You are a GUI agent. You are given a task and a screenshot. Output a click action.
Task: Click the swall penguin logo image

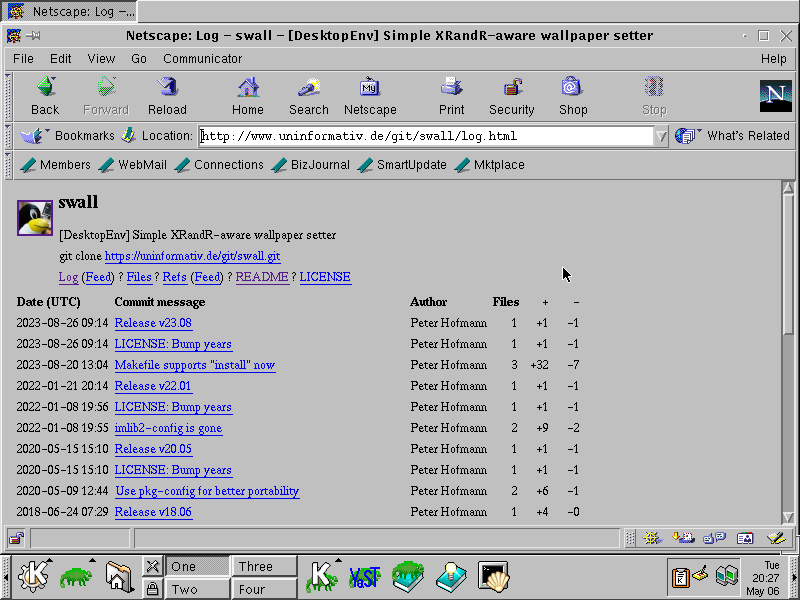[x=35, y=218]
